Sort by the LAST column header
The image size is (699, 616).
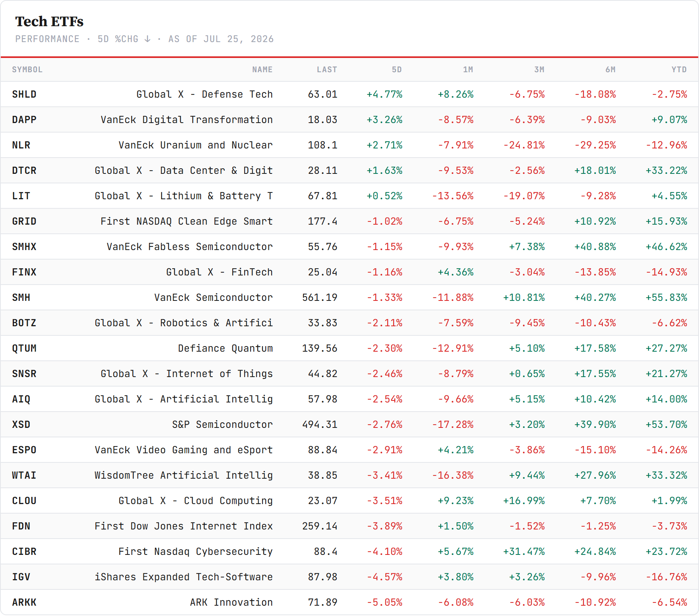click(326, 69)
